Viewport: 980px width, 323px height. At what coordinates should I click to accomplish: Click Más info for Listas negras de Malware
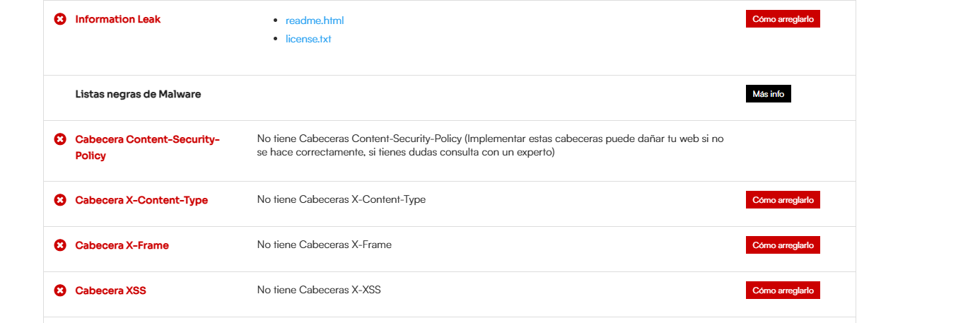(x=768, y=94)
